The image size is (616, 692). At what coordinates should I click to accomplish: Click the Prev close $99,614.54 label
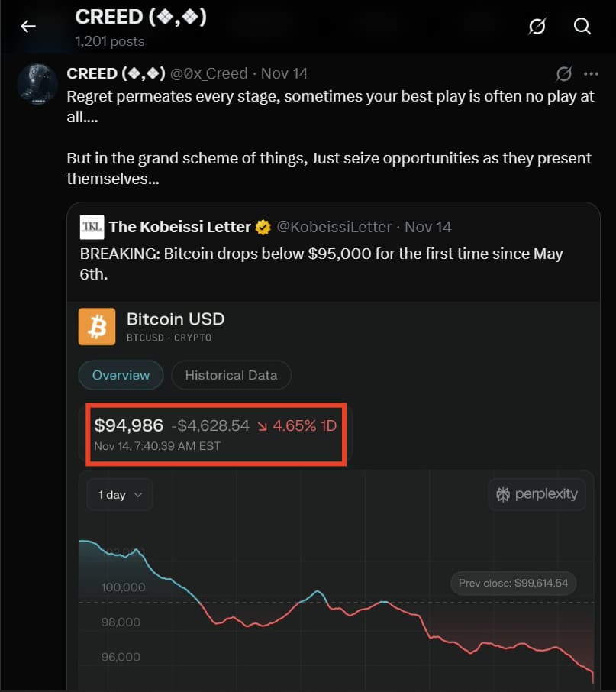pyautogui.click(x=513, y=583)
